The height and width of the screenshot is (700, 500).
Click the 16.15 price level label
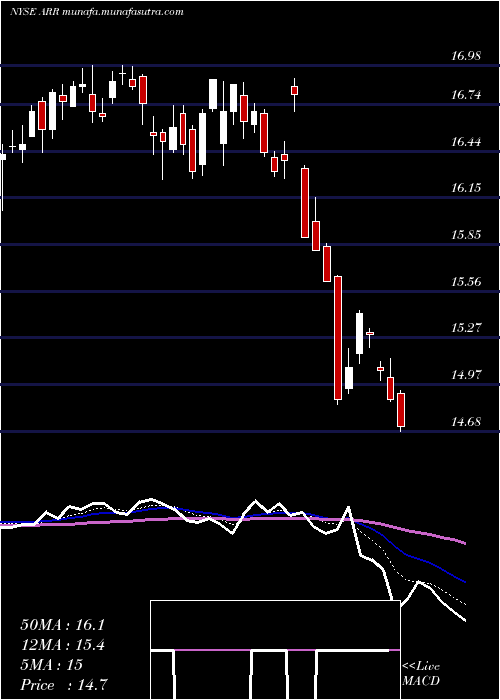(x=466, y=188)
